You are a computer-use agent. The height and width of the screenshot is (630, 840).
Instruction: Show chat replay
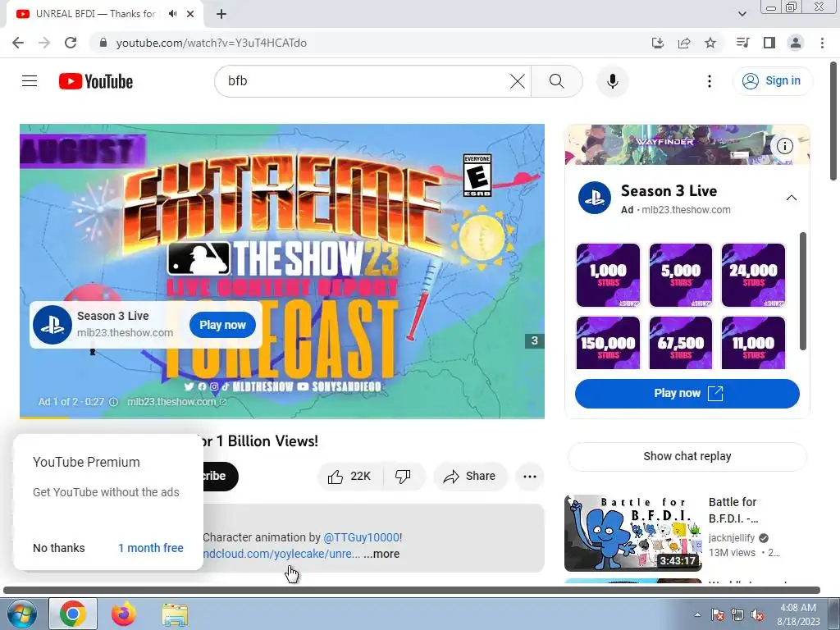click(687, 456)
